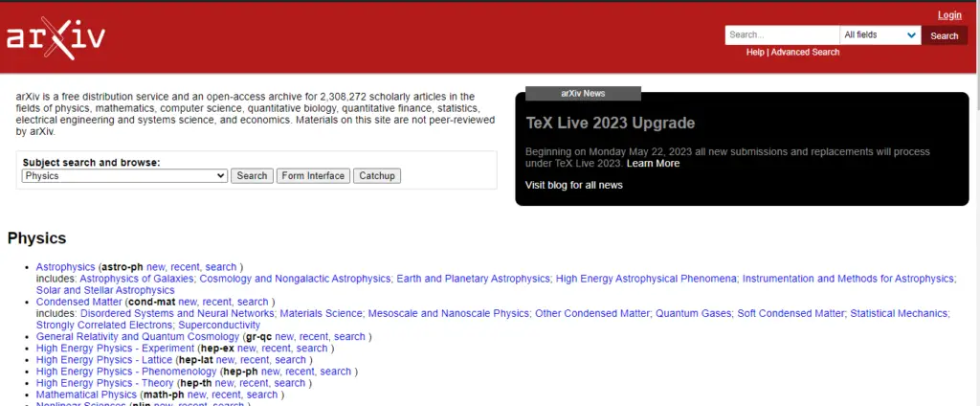This screenshot has width=980, height=406.
Task: Open Disordered Systems and Neural Networks
Action: point(177,313)
